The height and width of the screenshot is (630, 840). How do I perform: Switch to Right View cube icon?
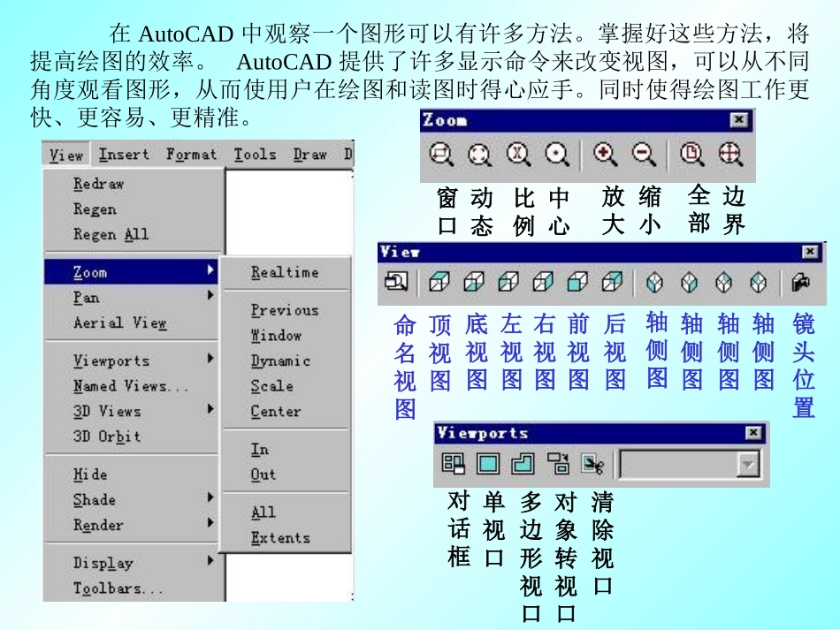[543, 282]
